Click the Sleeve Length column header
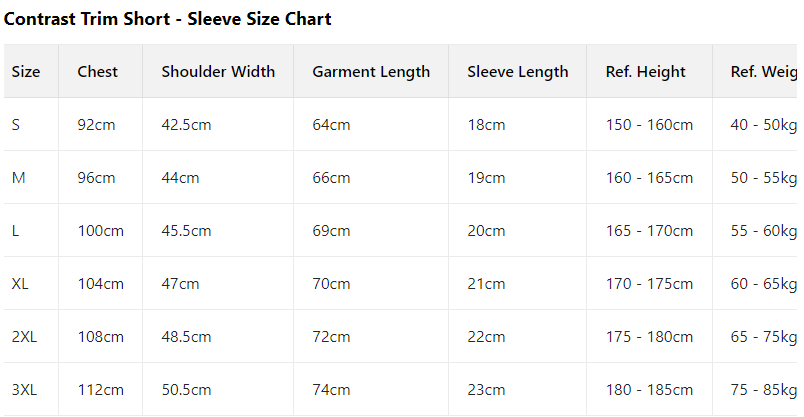The height and width of the screenshot is (417, 804). click(x=517, y=71)
